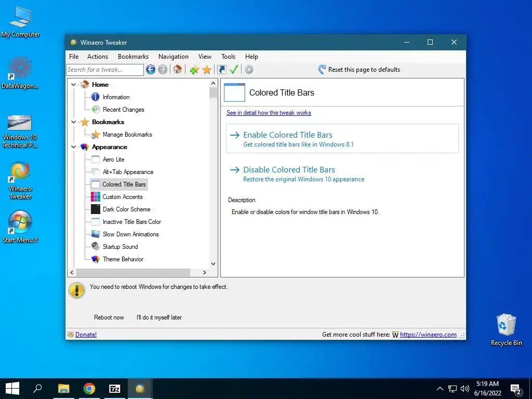Click the Donate! link
The image size is (532, 399).
click(86, 335)
